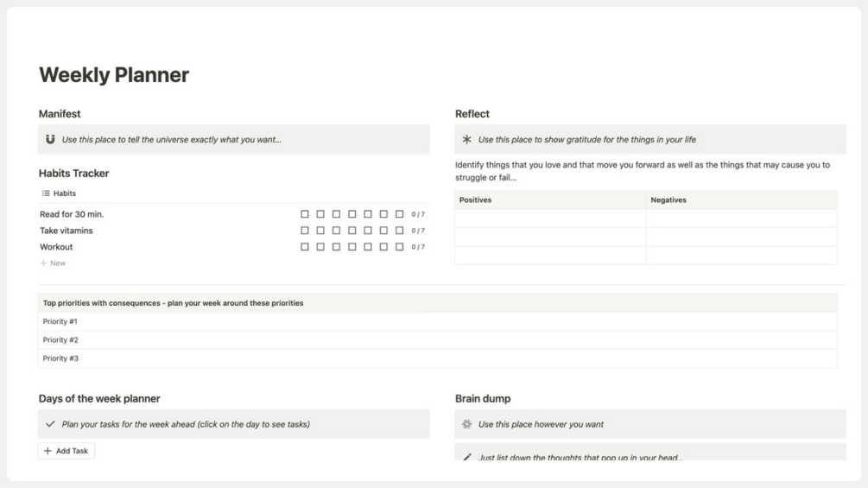Click the Priority #1 table cell

[x=60, y=321]
